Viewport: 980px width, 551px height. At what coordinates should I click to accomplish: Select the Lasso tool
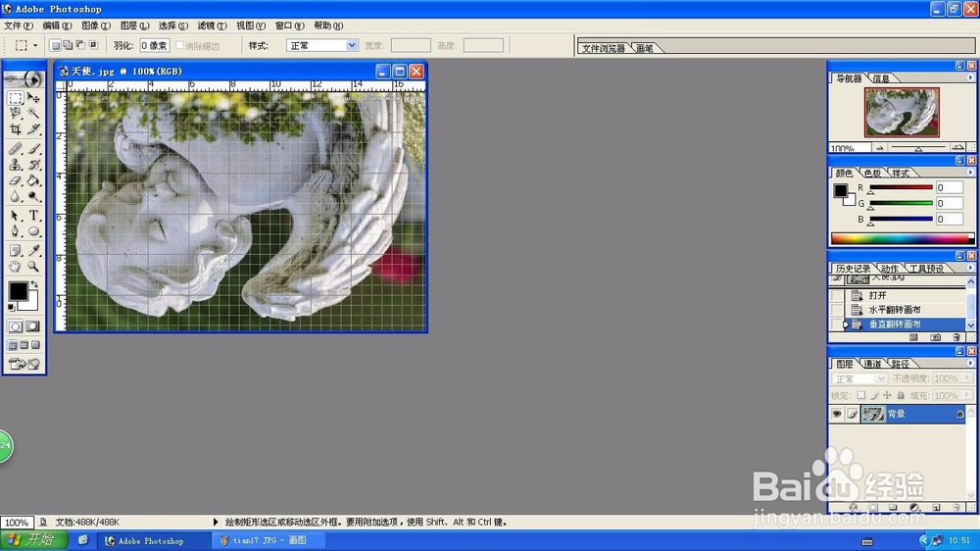click(x=16, y=113)
